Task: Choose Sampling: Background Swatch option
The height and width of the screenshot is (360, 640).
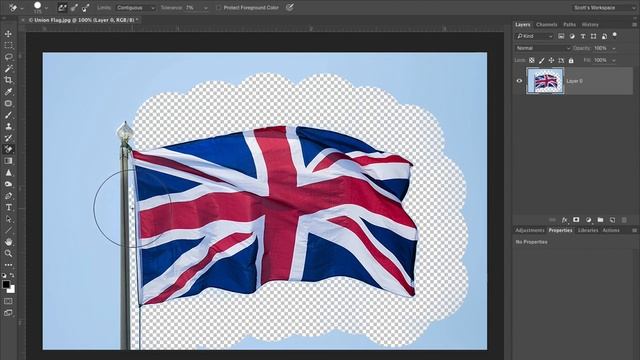Action: tap(85, 7)
